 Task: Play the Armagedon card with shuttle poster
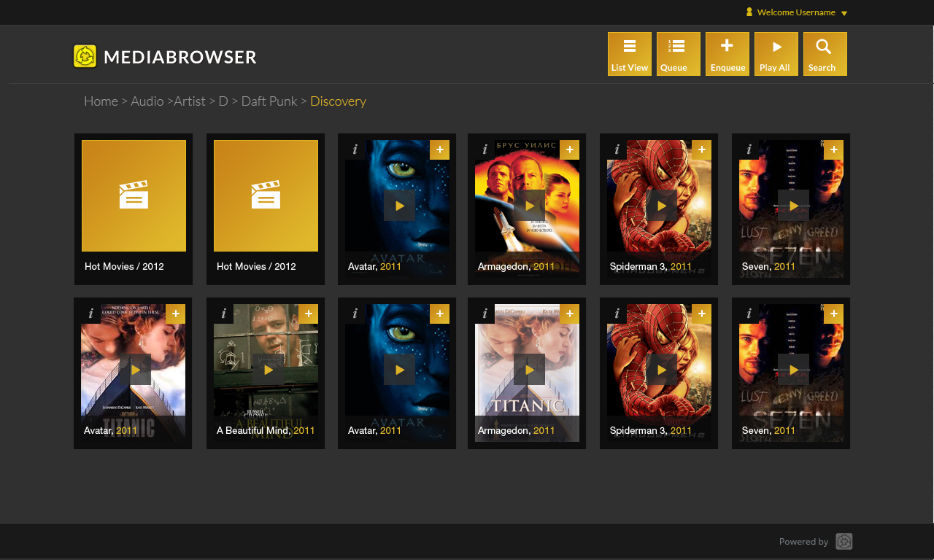click(x=530, y=206)
